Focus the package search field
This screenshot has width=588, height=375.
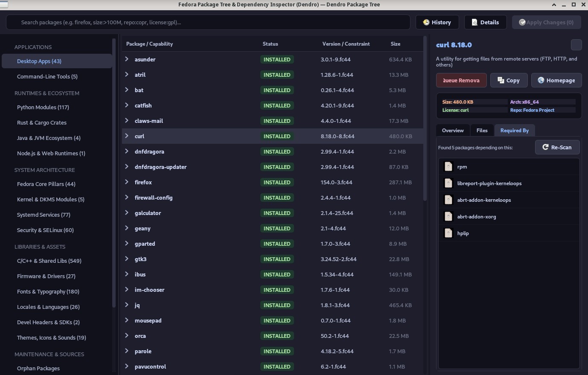click(208, 22)
